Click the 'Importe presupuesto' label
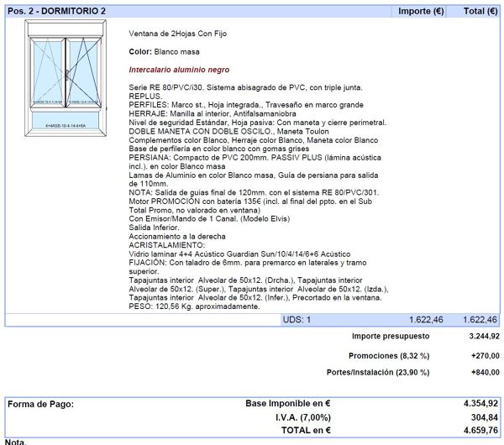 click(391, 336)
